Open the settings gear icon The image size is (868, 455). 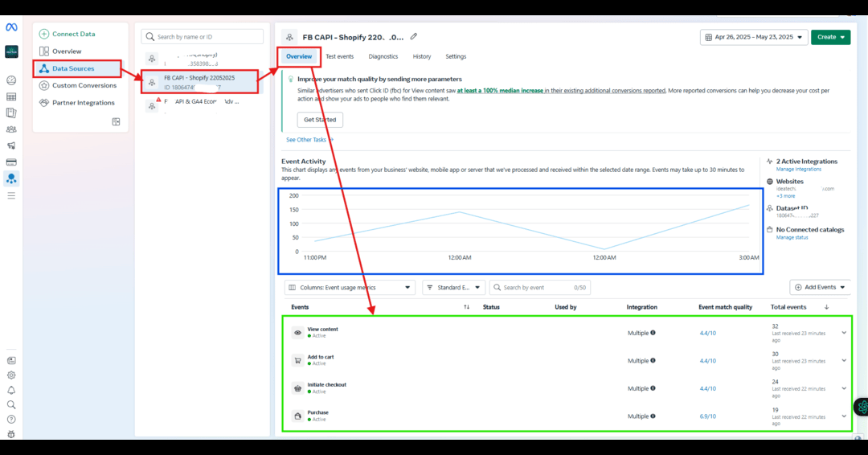pyautogui.click(x=11, y=375)
